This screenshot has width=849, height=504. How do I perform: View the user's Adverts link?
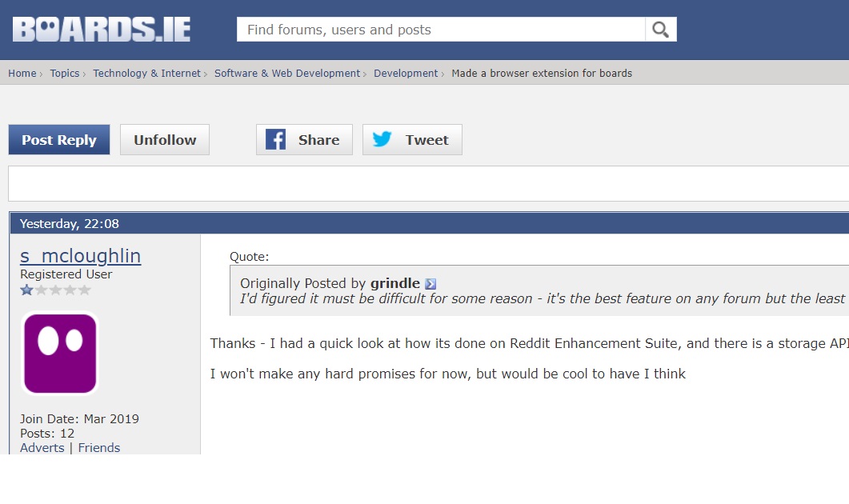tap(42, 448)
